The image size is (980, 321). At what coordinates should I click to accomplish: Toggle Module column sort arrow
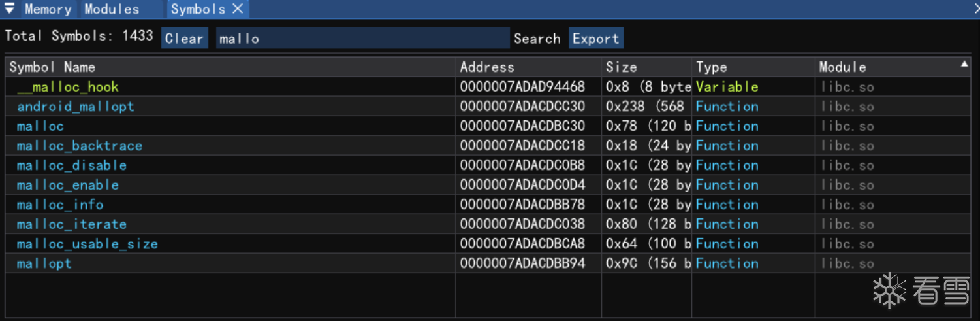pos(964,65)
